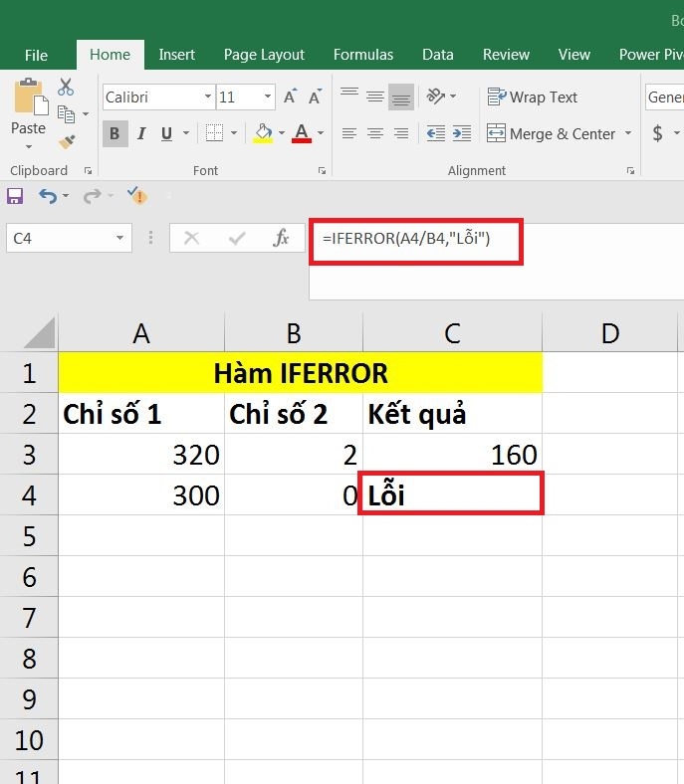Viewport: 684px width, 784px height.
Task: Open the Name Box dropdown arrow
Action: tap(119, 238)
